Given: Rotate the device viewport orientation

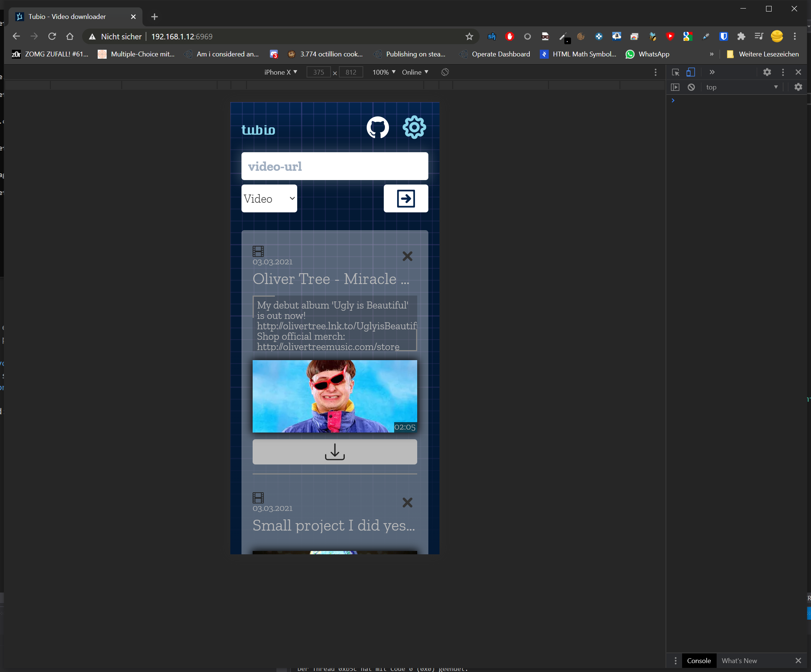Looking at the screenshot, I should [445, 72].
